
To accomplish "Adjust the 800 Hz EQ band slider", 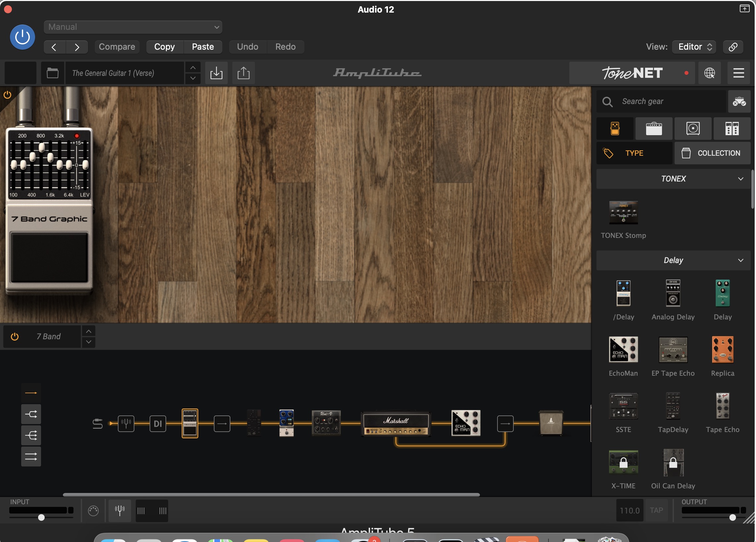I will 42,147.
